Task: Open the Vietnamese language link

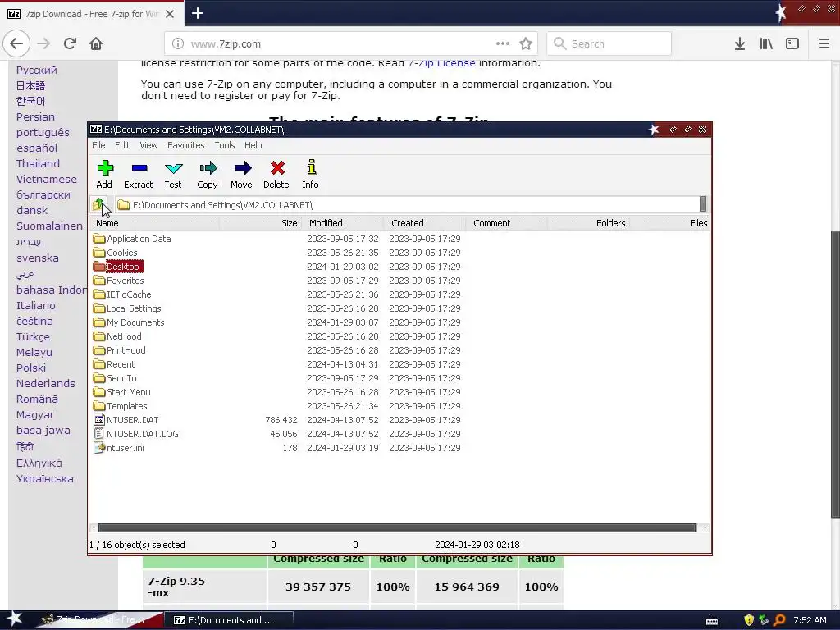Action: pos(47,179)
